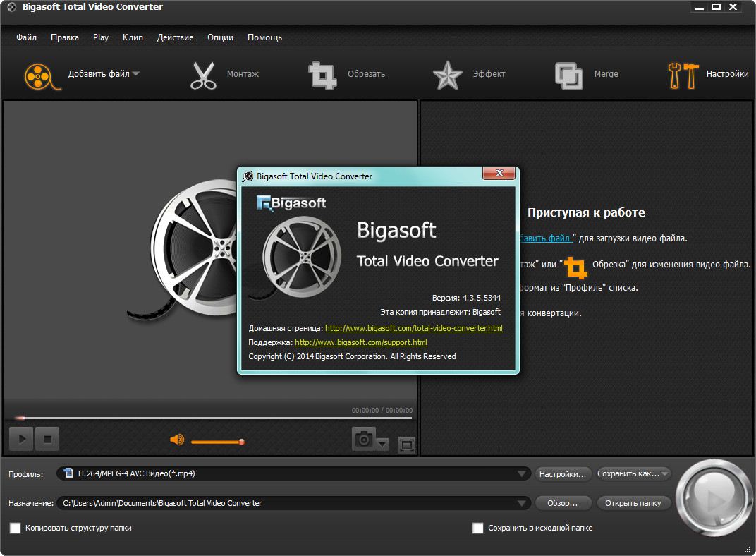
Task: Click the Открыть папку button
Action: pos(633,503)
